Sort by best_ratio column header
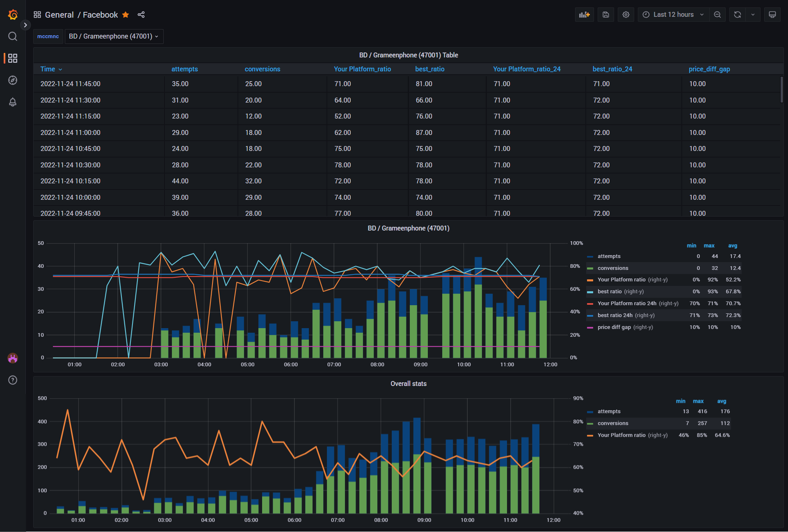The image size is (788, 532). coord(429,69)
